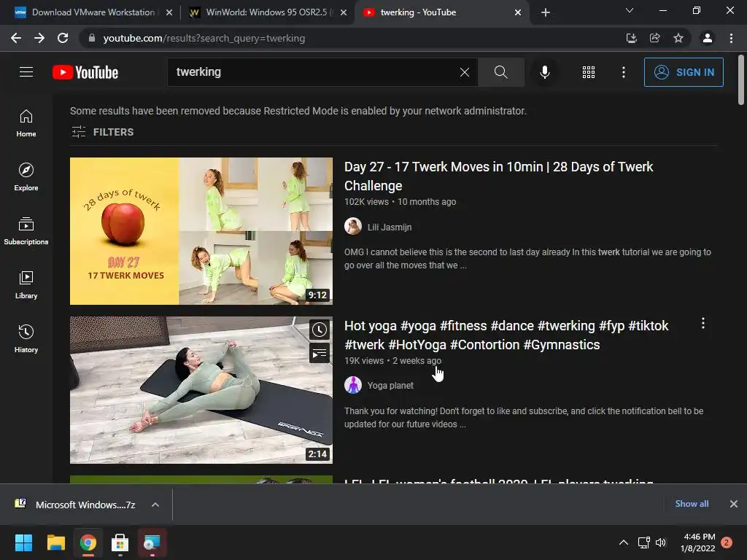
Task: Bookmark this page with star icon
Action: [x=678, y=38]
